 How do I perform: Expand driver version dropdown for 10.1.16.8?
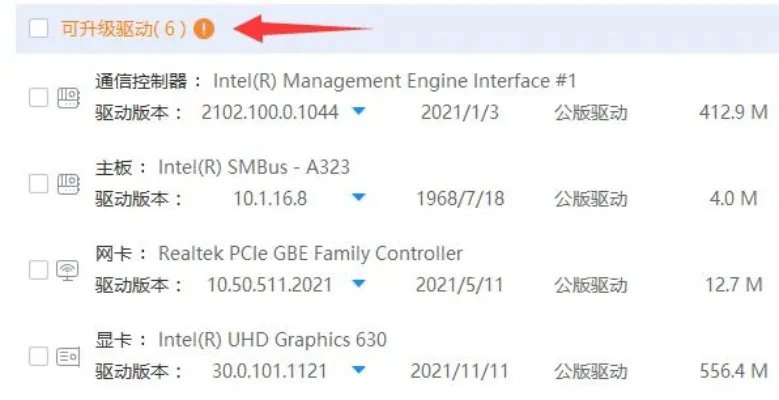359,198
